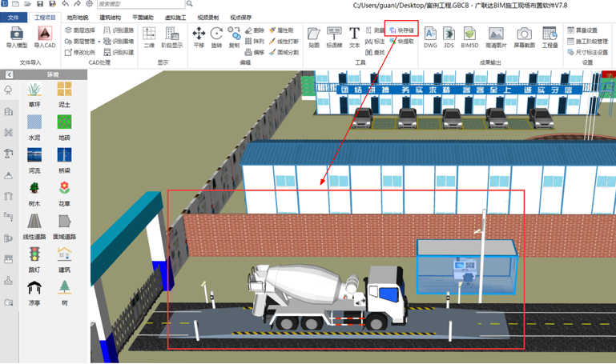Select 地砖 floor tile thumbnail

[x=64, y=122]
